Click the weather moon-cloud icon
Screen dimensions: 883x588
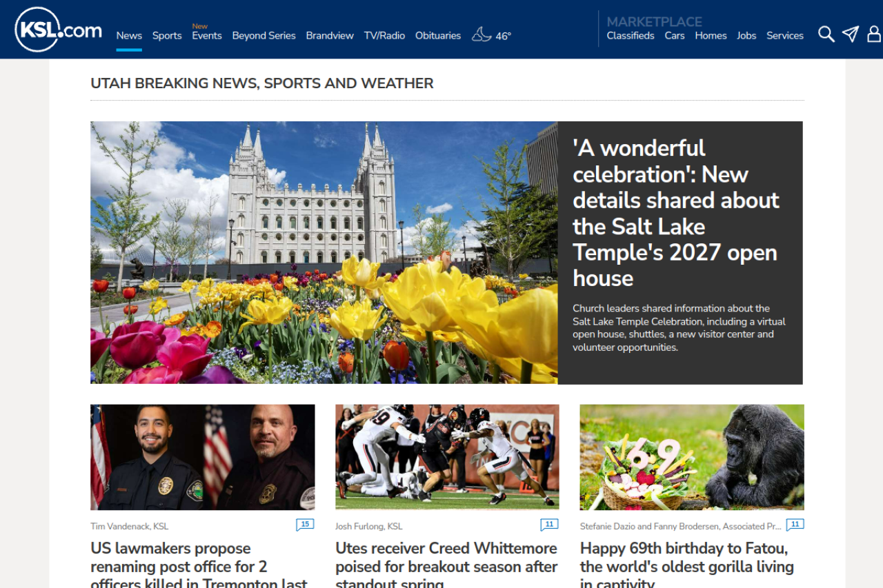pyautogui.click(x=482, y=34)
